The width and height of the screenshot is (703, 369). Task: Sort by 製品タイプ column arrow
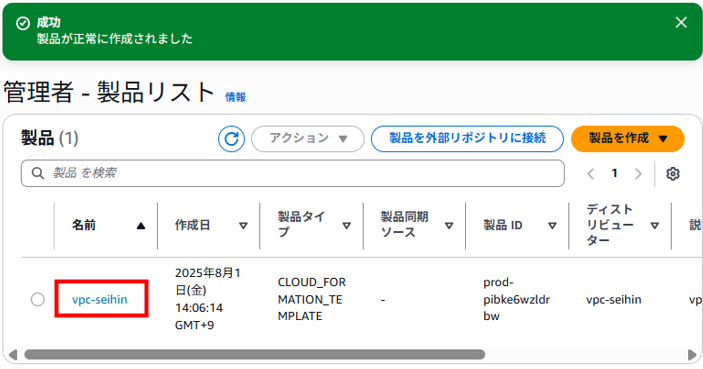coord(347,226)
